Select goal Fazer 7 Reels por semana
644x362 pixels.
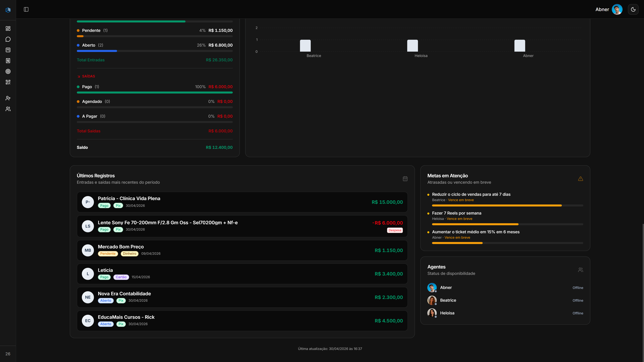[x=457, y=213]
